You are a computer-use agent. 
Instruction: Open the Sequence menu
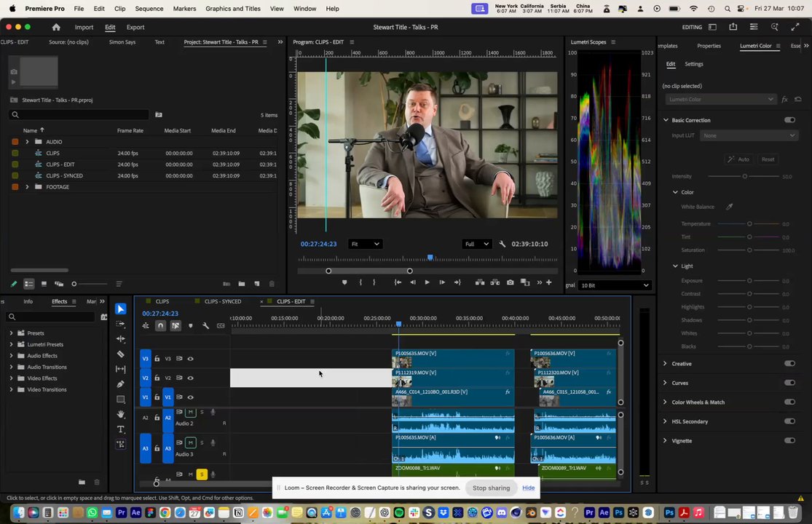(149, 9)
